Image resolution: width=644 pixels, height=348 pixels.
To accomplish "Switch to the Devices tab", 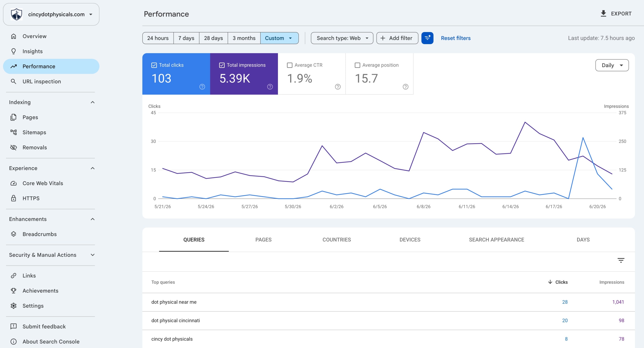I will [410, 240].
